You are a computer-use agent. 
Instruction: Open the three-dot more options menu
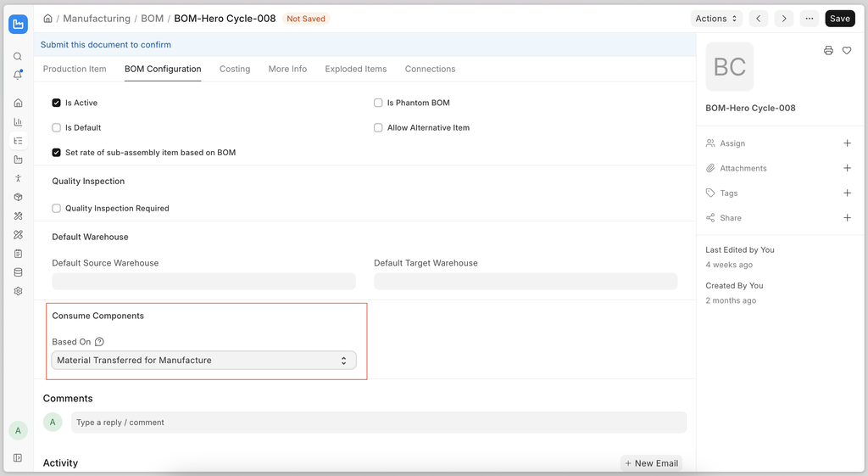coord(810,19)
